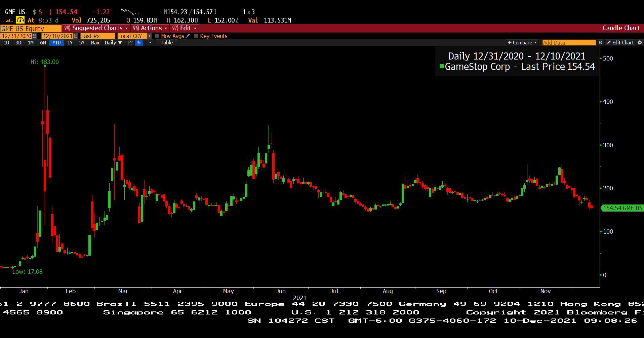Click the GME US Equity security field
This screenshot has width=644, height=338.
(x=31, y=29)
